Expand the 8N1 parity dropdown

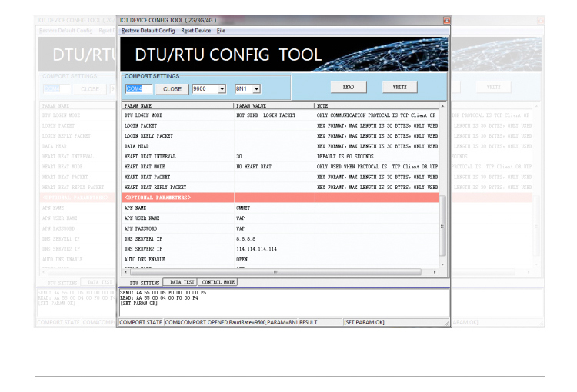256,89
